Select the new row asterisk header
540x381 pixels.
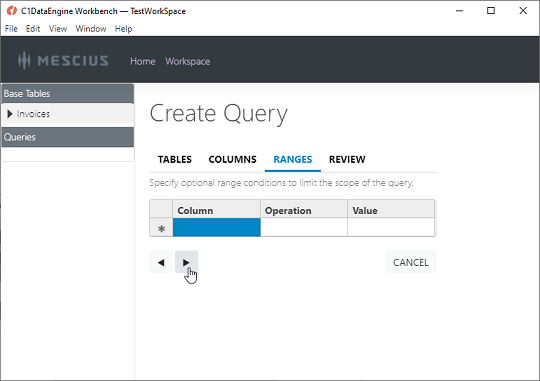[161, 228]
